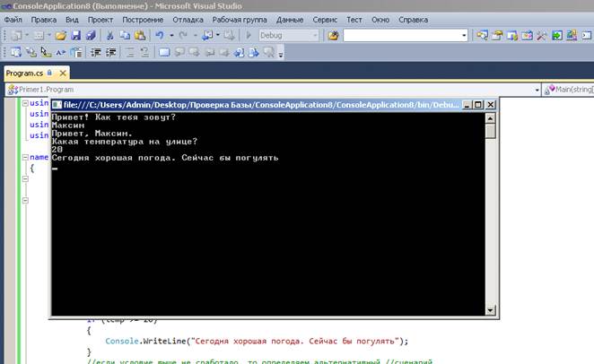Viewport: 594px width, 364px height.
Task: Click Display Object Member List icon
Action: pos(16,52)
